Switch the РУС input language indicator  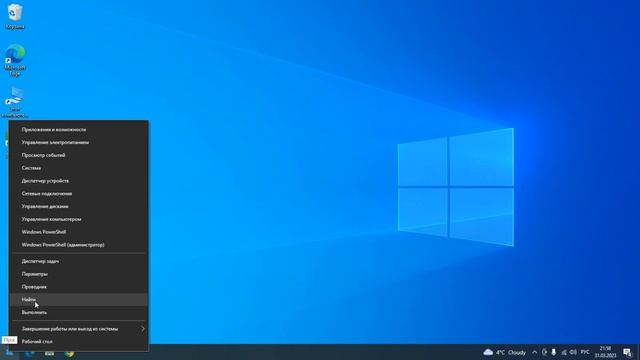click(585, 352)
